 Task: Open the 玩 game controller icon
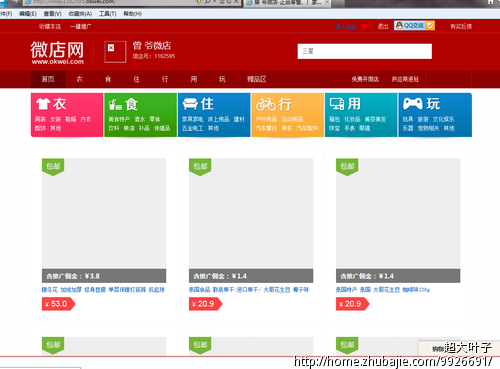pyautogui.click(x=412, y=104)
